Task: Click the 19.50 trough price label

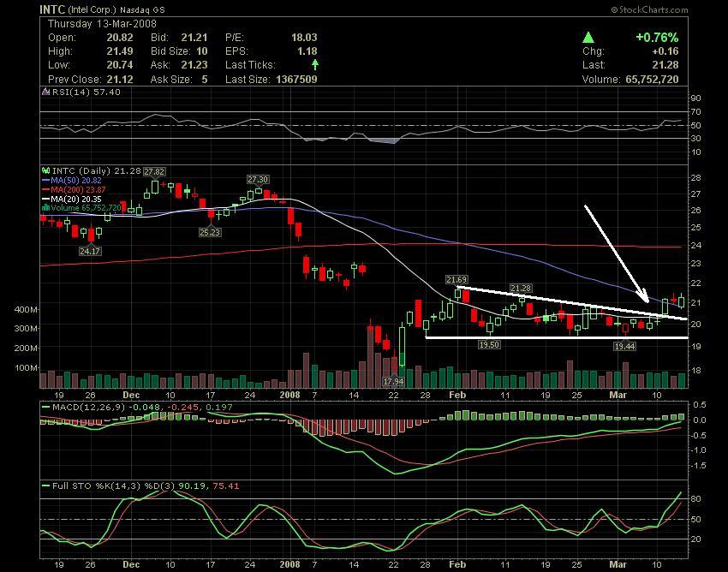Action: 489,344
